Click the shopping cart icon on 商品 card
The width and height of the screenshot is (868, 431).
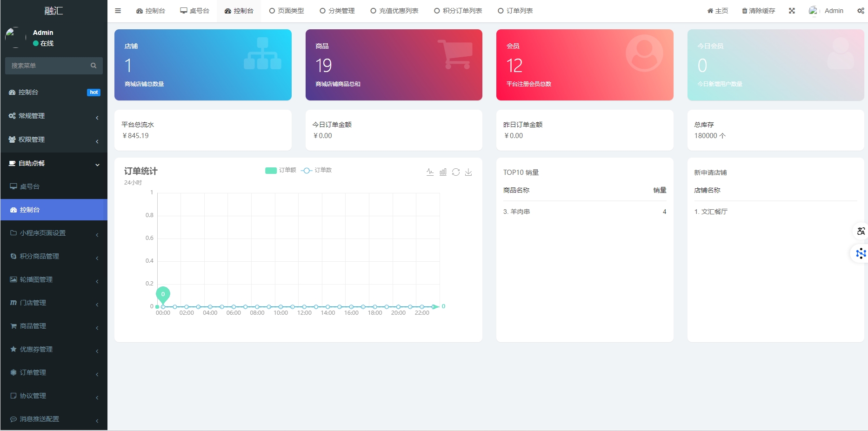click(x=455, y=54)
